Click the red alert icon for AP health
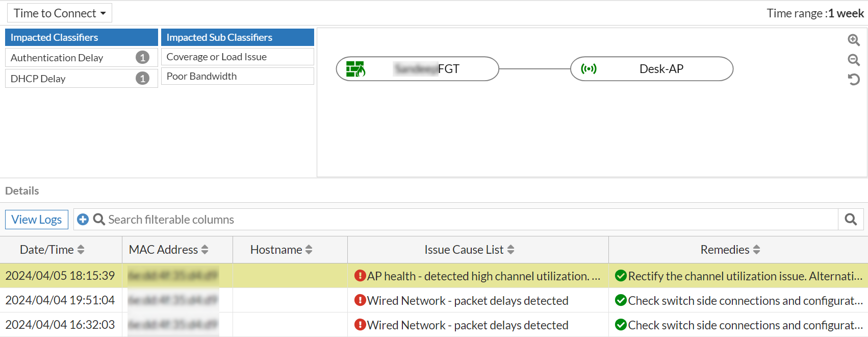Image resolution: width=868 pixels, height=337 pixels. tap(360, 276)
